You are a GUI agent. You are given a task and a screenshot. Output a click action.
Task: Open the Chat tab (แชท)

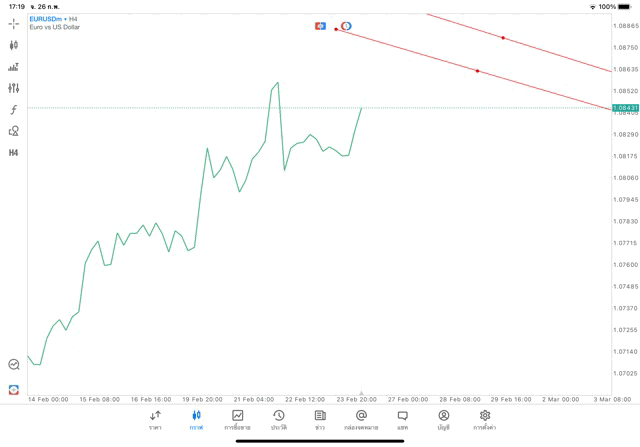(402, 419)
